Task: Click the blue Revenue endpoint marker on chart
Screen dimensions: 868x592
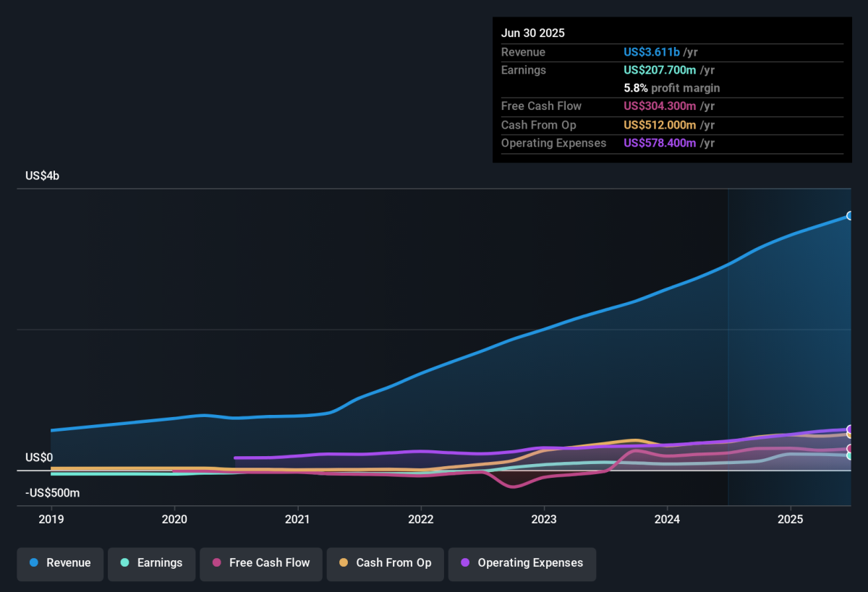Action: [850, 216]
